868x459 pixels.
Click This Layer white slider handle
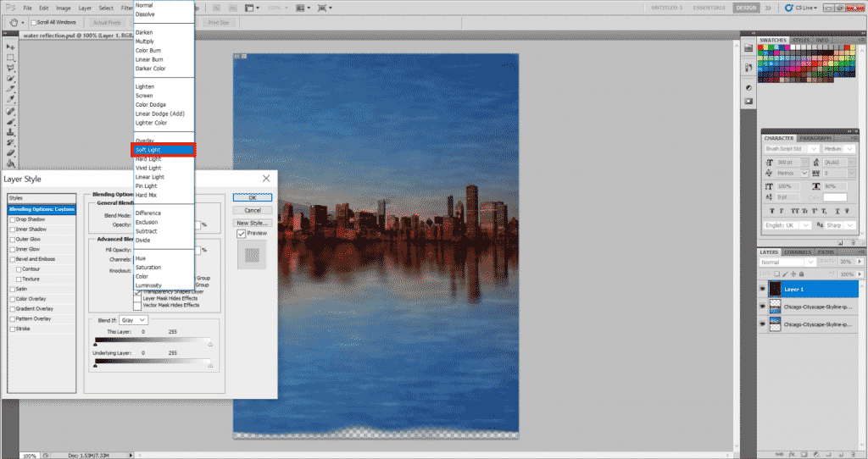click(210, 345)
